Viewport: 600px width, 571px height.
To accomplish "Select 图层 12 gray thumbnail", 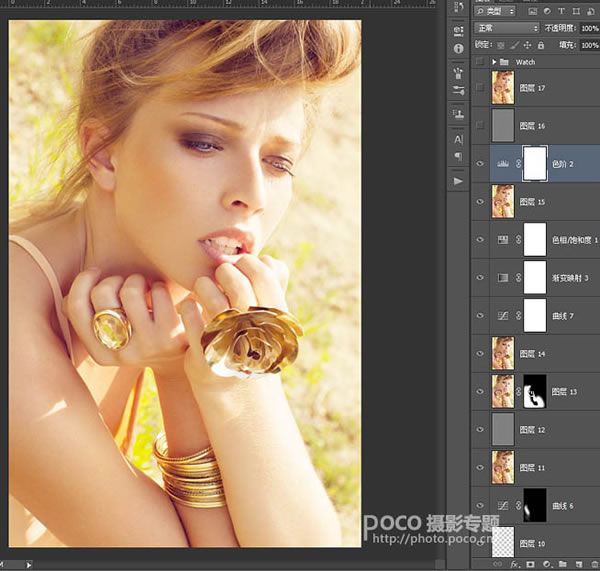I will click(x=503, y=429).
